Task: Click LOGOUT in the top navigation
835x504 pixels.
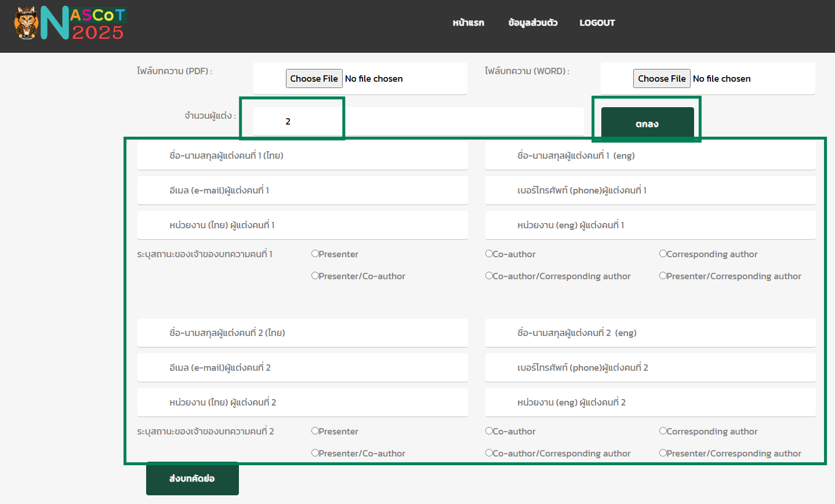Action: point(597,23)
